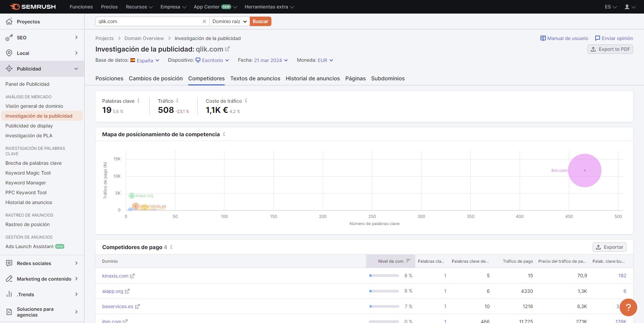Open Proyectos home icon in sidebar
The height and width of the screenshot is (323, 644).
9,21
